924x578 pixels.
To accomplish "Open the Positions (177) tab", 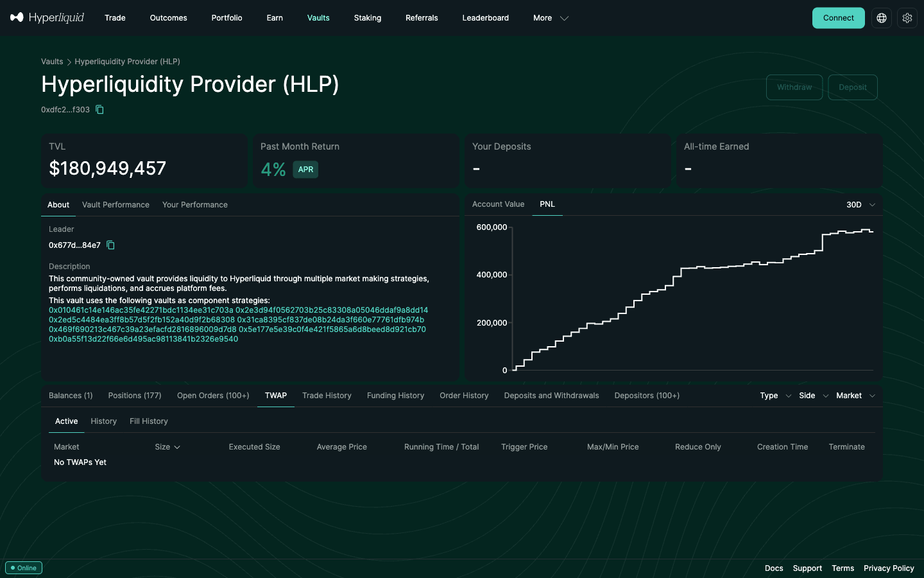I will pos(135,396).
